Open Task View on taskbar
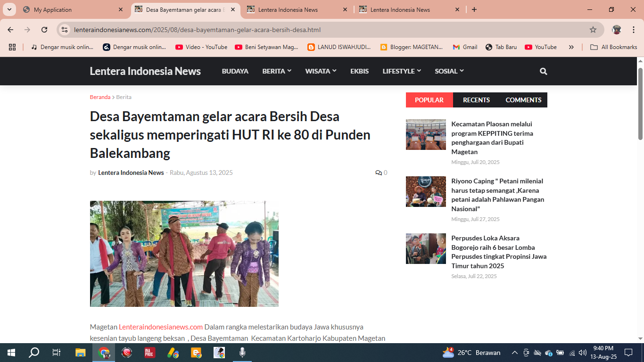This screenshot has width=644, height=362. pyautogui.click(x=57, y=353)
